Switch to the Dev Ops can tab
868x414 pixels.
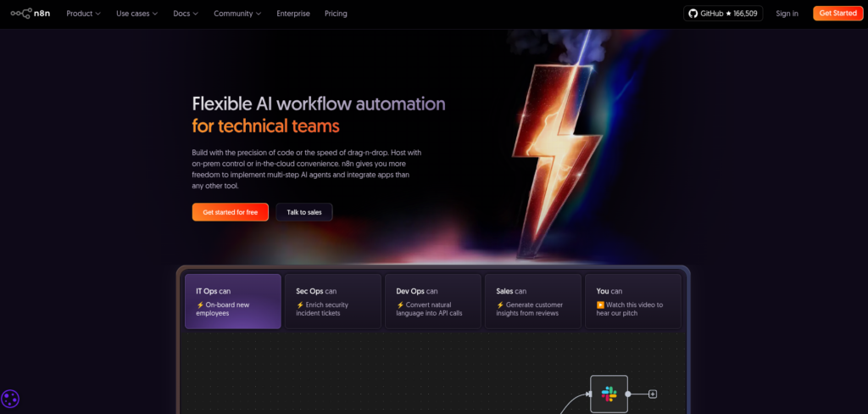432,301
